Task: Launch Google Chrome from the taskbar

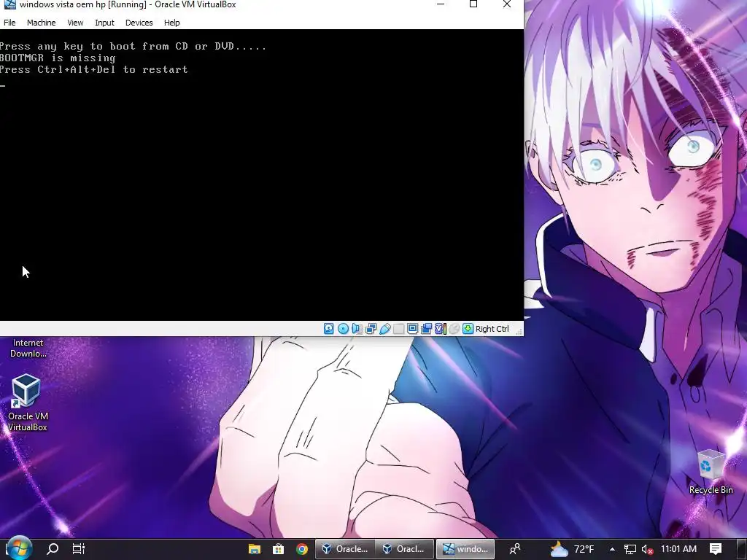Action: 302,549
